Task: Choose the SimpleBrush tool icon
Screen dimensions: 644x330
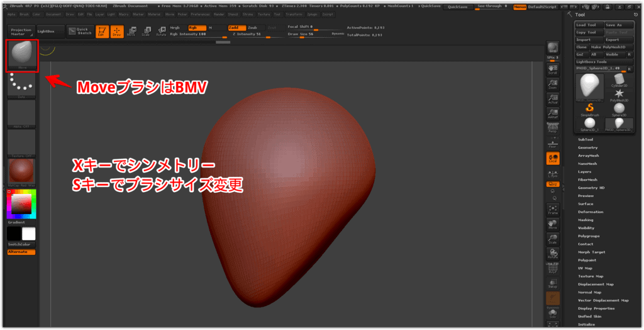Action: (x=590, y=110)
